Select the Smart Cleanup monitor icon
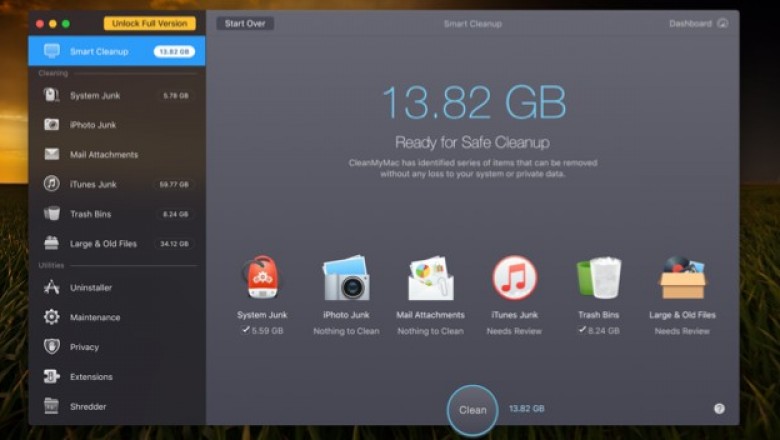The height and width of the screenshot is (440, 780). tap(52, 51)
